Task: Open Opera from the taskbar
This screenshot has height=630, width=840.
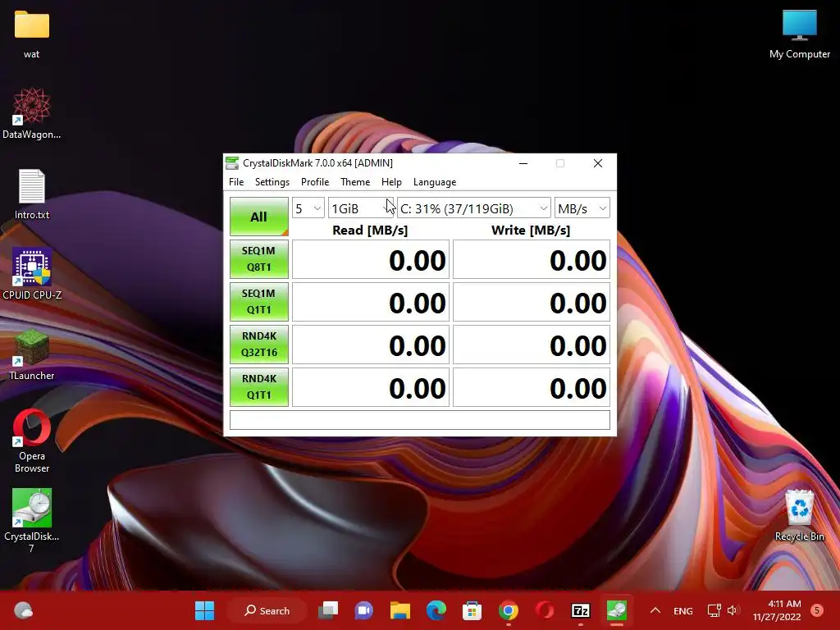Action: pos(545,610)
